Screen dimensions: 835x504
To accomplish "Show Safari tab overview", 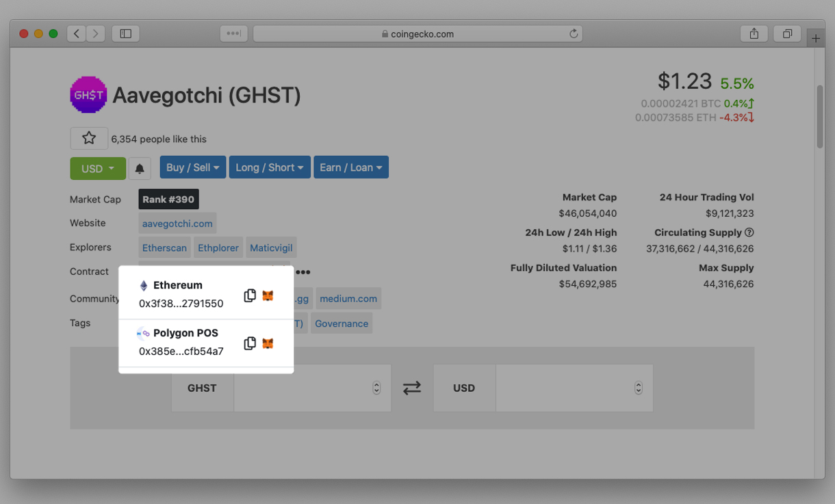I will pyautogui.click(x=787, y=34).
